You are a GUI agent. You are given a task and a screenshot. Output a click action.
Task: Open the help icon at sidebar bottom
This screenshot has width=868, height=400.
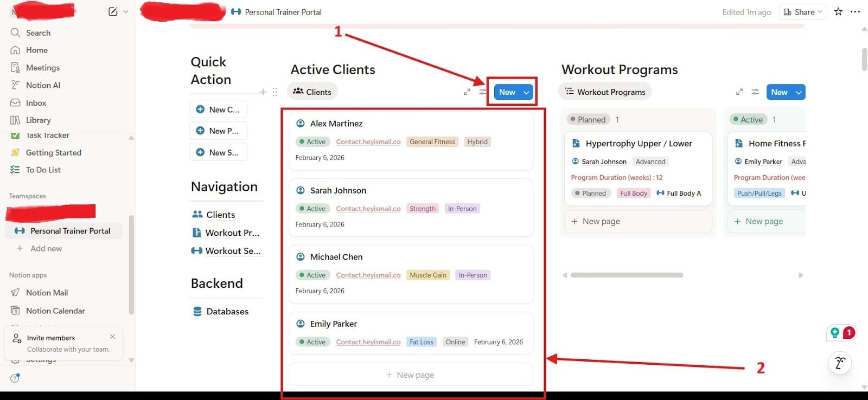(15, 378)
